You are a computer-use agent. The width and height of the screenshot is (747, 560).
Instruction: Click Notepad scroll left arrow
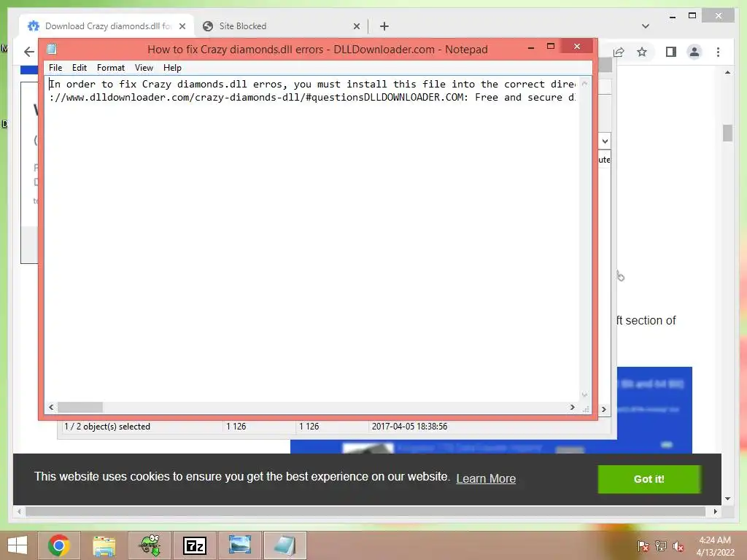(52, 407)
